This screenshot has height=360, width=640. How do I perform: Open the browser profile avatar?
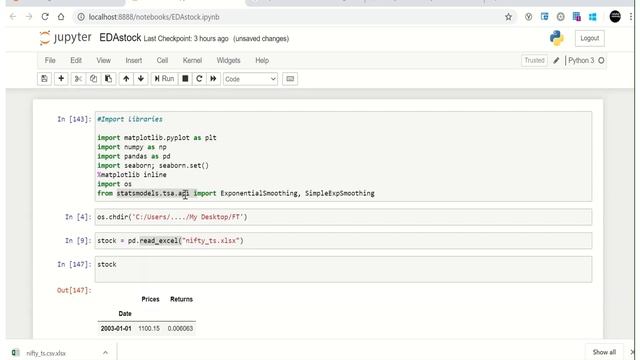(x=615, y=17)
